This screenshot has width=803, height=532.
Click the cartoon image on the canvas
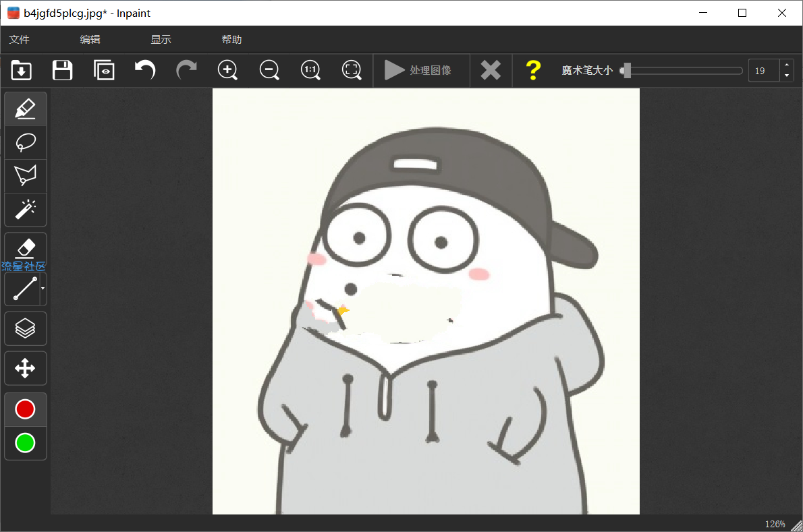[x=426, y=301]
